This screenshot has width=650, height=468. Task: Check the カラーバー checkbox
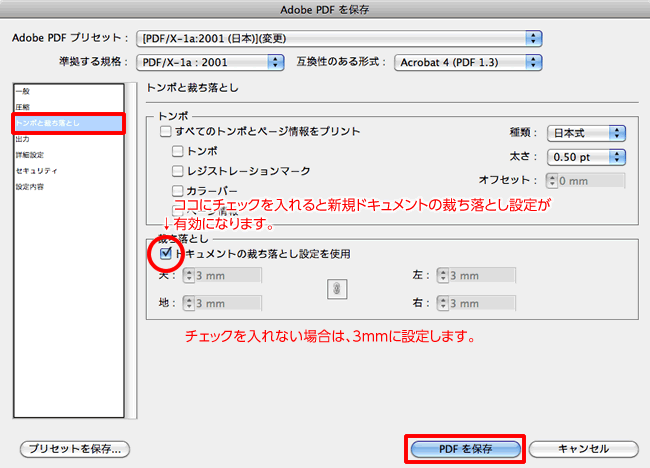click(x=177, y=191)
